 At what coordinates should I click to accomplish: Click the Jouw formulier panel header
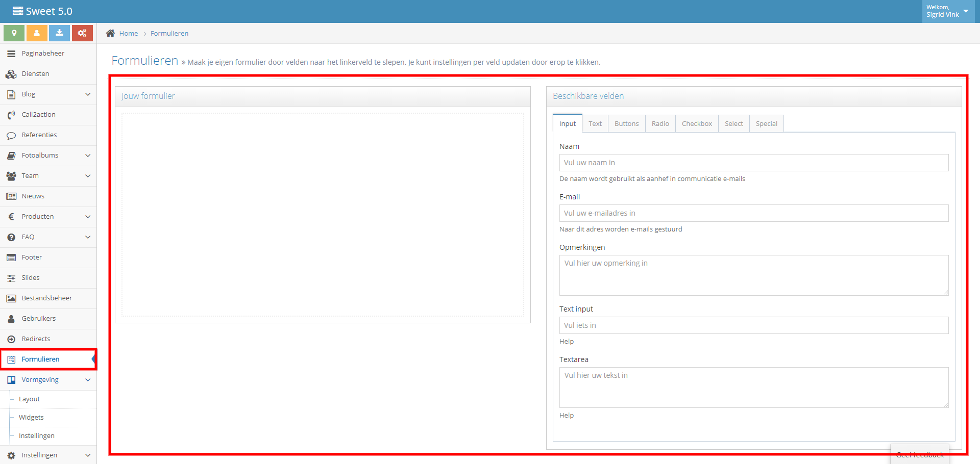[x=323, y=96]
